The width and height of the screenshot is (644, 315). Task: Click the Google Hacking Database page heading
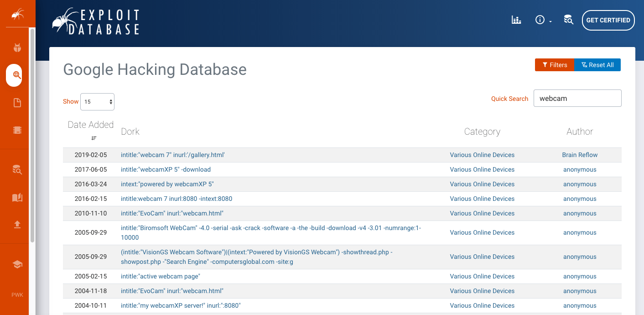coord(155,69)
